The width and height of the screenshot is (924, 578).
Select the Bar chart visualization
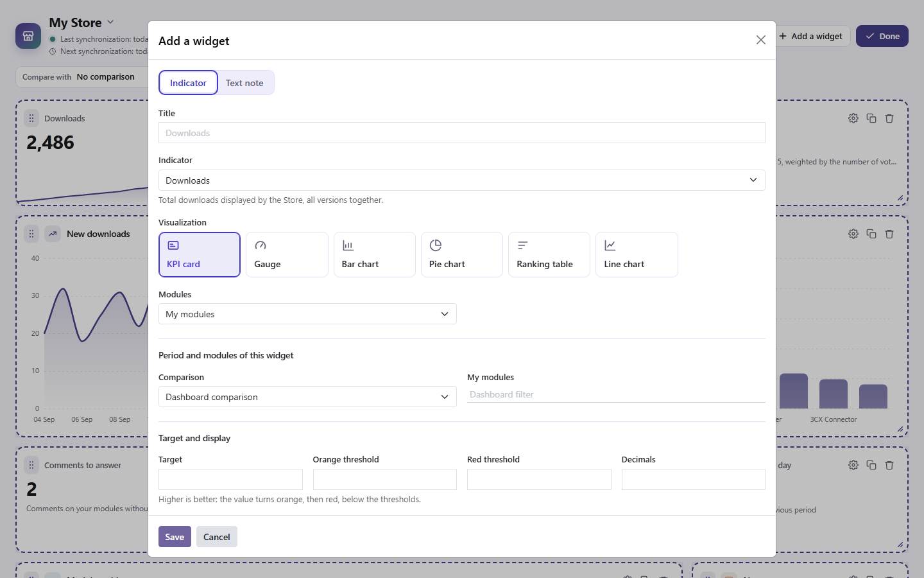[x=375, y=255]
